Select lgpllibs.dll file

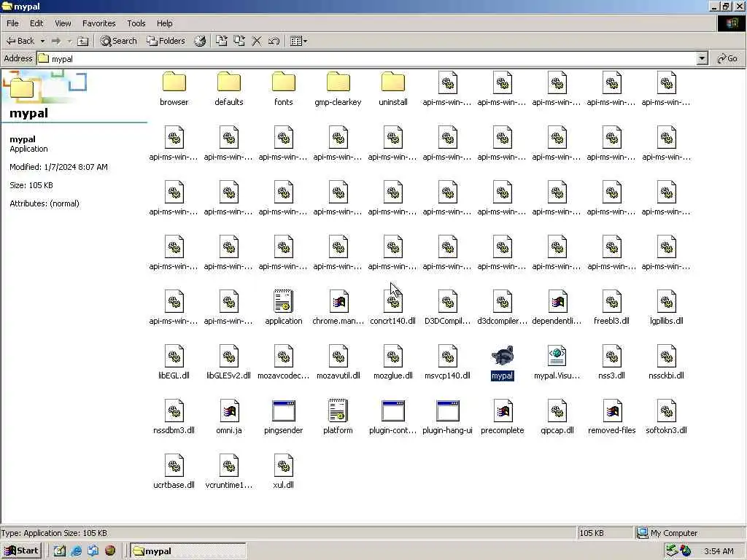667,308
